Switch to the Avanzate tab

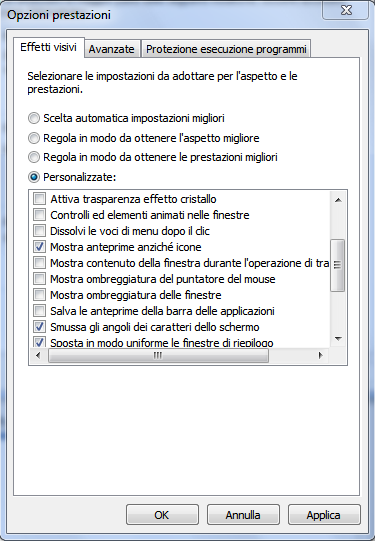111,49
